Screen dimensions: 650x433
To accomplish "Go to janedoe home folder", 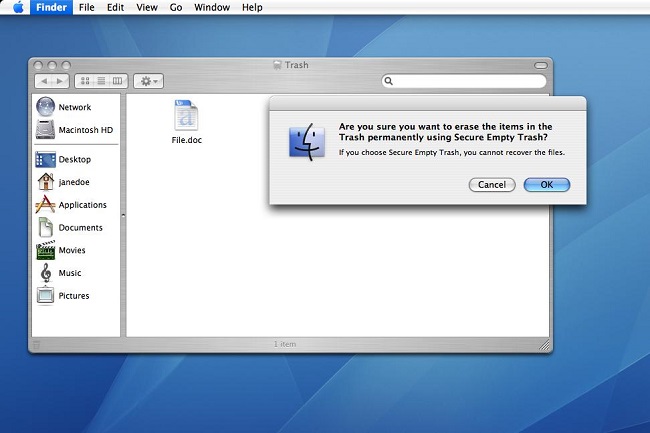I will pyautogui.click(x=45, y=182).
